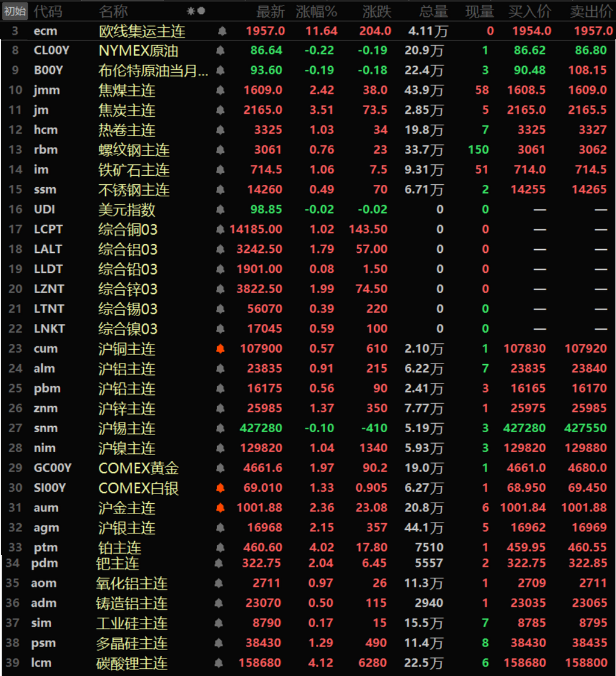Toggle alert bell for 焦煤主连

pos(220,90)
